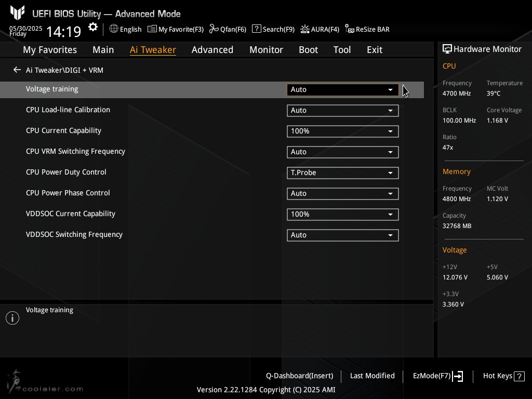Open CPU Current Capability dropdown
The image size is (532, 399).
(x=343, y=131)
